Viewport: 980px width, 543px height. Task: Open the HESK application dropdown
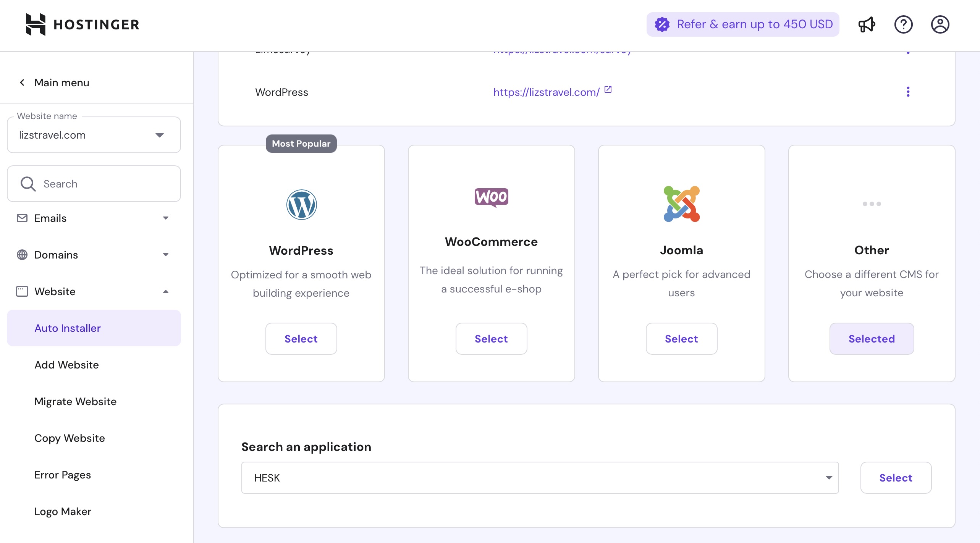(x=540, y=478)
